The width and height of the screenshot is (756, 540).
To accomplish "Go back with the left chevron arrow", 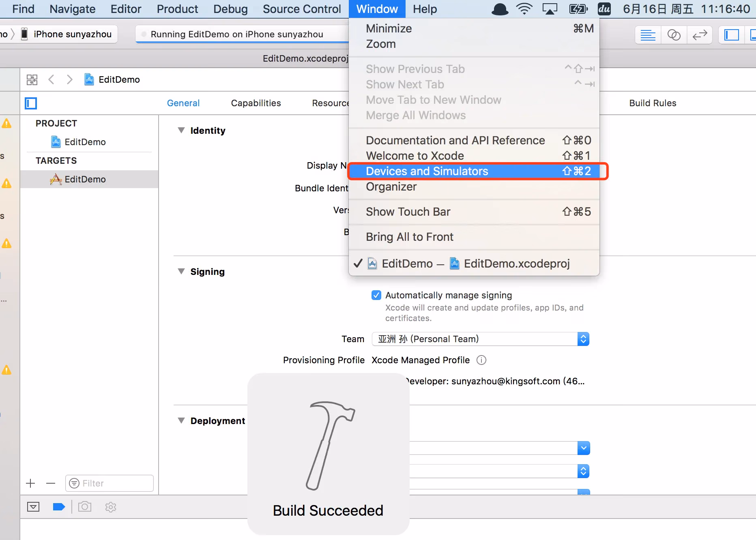I will (x=51, y=79).
